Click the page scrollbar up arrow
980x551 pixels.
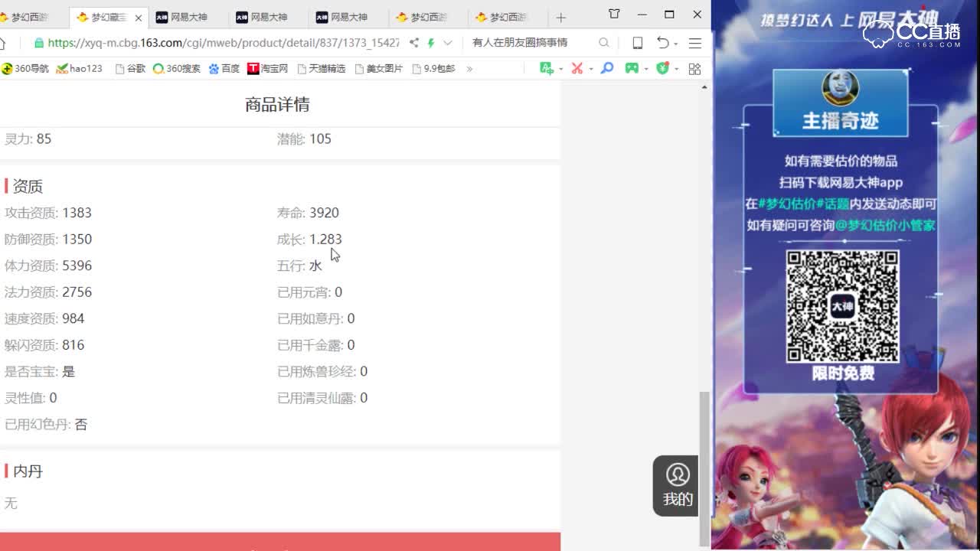[x=704, y=87]
